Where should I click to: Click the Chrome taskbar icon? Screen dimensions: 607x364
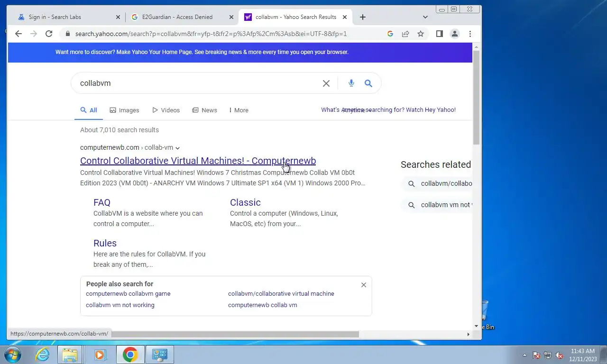click(x=130, y=355)
